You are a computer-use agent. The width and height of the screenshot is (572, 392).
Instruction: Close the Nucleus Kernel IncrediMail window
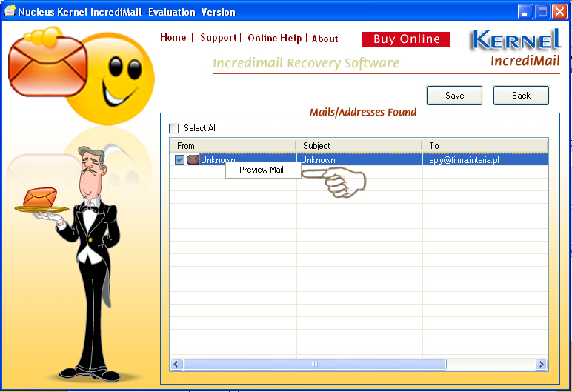[x=559, y=12]
